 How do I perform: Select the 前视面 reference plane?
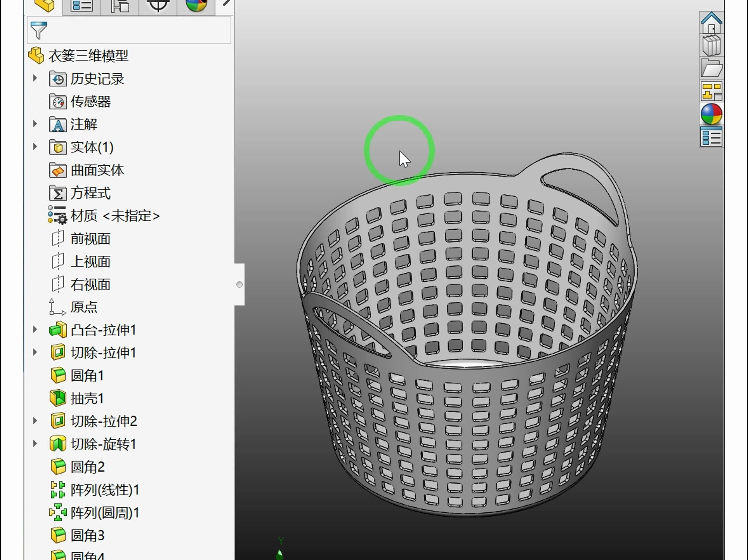pos(91,239)
